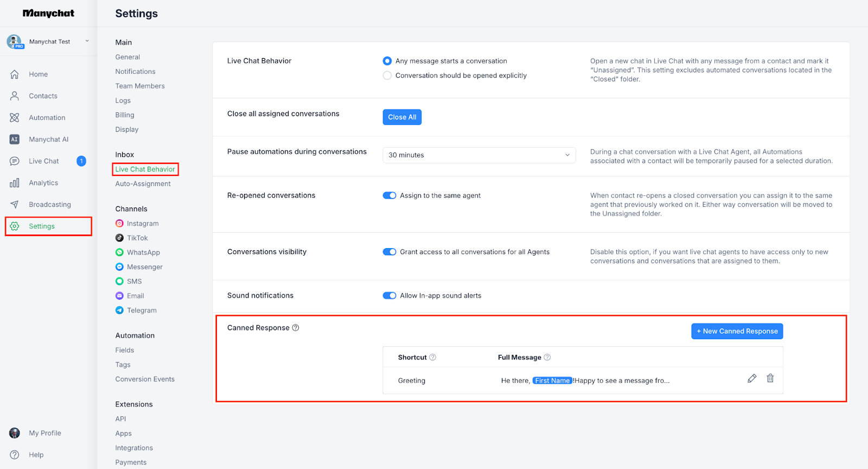Screen dimensions: 868x469
Task: Click the Canned Response help question mark
Action: click(x=296, y=328)
